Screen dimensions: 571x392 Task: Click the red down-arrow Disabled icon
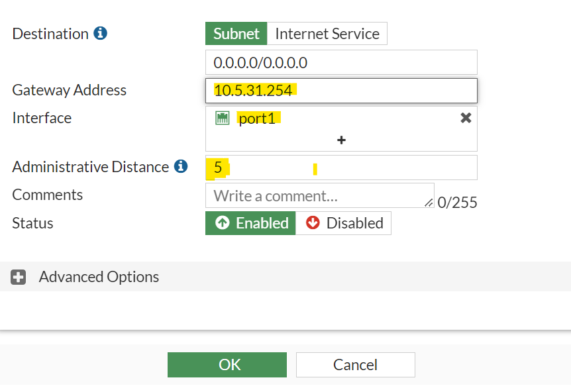click(313, 223)
